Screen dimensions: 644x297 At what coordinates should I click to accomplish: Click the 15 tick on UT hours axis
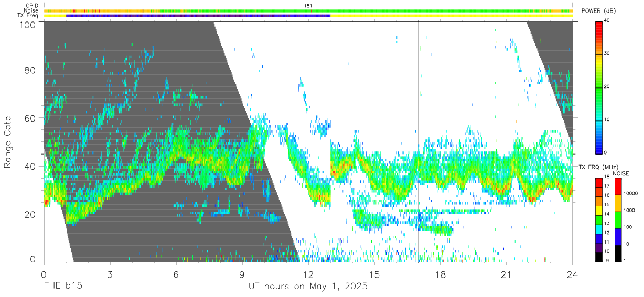coord(374,274)
